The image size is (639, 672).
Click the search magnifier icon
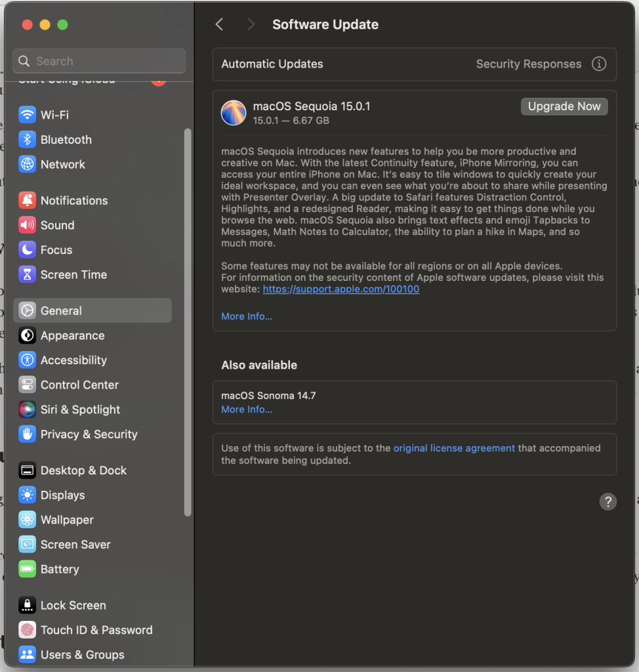(24, 61)
